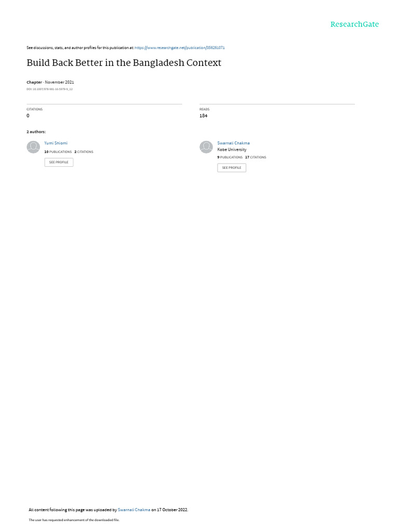Open Yumi Shiomi's author name link

[x=56, y=143]
